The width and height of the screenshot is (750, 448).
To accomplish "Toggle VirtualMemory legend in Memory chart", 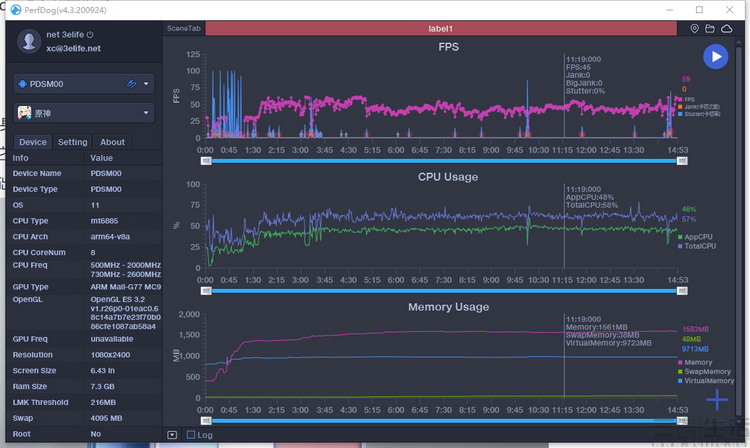I will click(706, 381).
